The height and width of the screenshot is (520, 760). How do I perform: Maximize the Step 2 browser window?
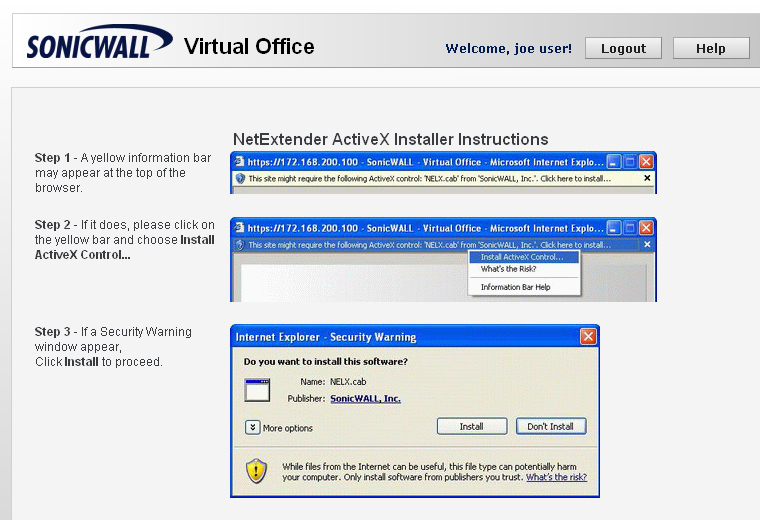(630, 228)
